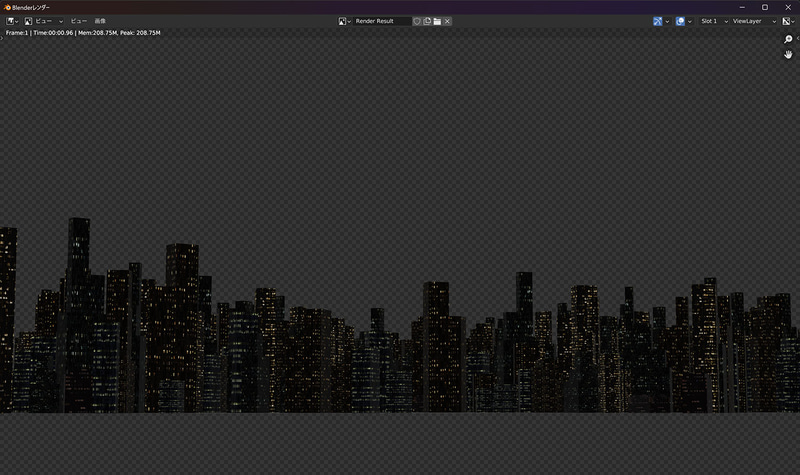800x475 pixels.
Task: Click the Blender logo in title bar
Action: pyautogui.click(x=7, y=7)
